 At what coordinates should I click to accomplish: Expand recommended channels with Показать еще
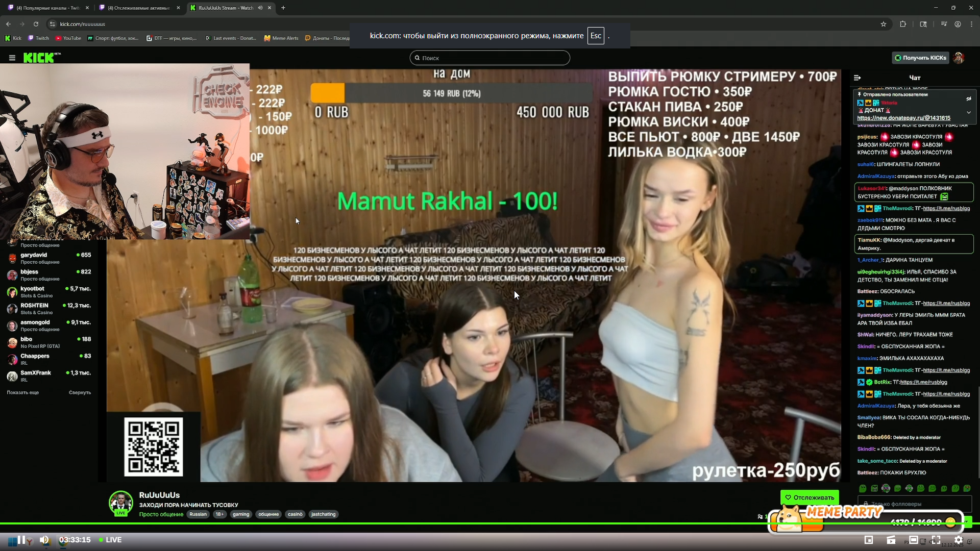click(x=23, y=392)
